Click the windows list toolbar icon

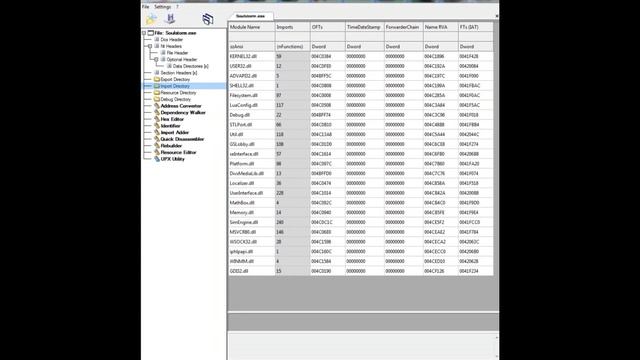tap(207, 19)
